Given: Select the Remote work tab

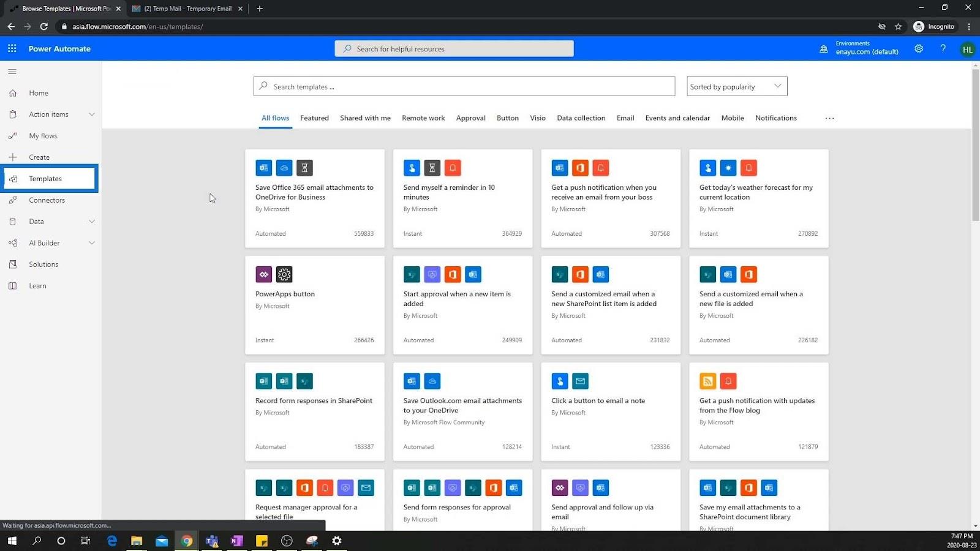Looking at the screenshot, I should [423, 118].
